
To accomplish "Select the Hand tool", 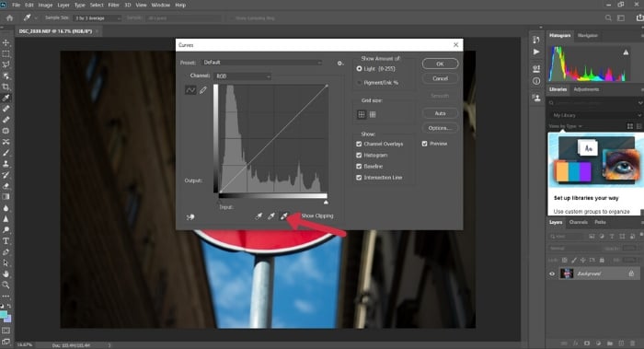I will [6, 273].
